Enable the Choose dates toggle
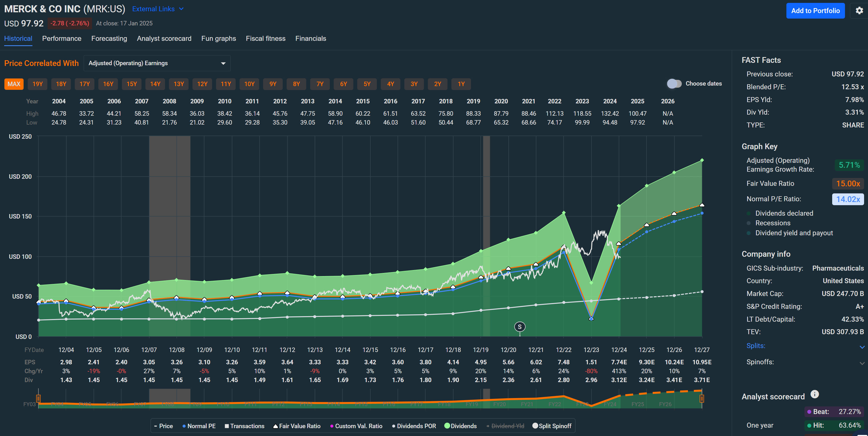 [x=674, y=83]
